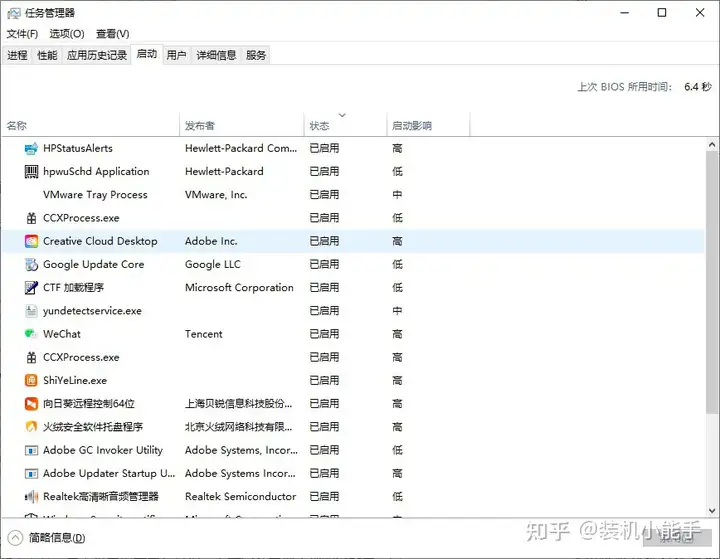The width and height of the screenshot is (720, 559).
Task: Click the CTF 加载程序 pen icon
Action: click(31, 288)
